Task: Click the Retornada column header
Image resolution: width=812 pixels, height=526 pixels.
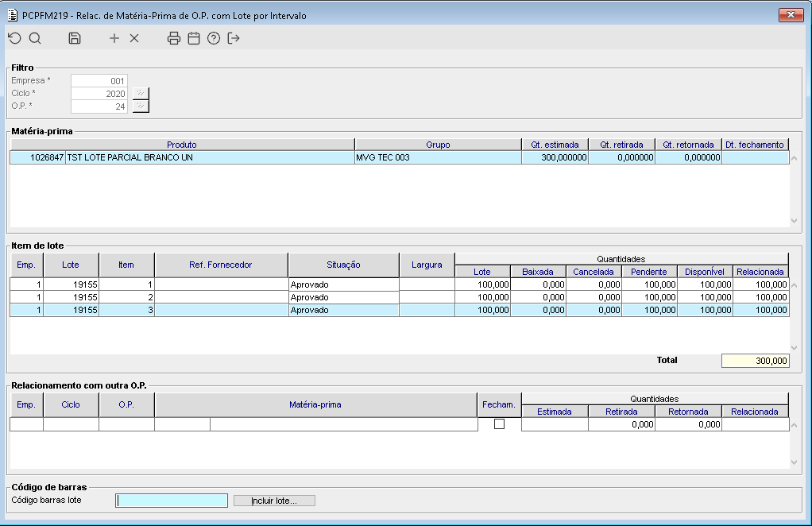Action: (688, 412)
